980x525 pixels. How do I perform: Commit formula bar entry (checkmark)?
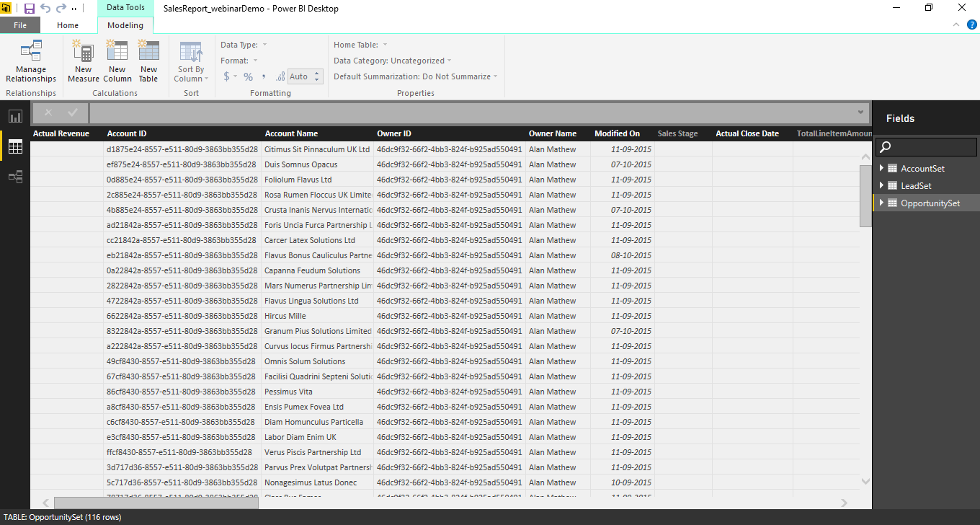tap(73, 112)
